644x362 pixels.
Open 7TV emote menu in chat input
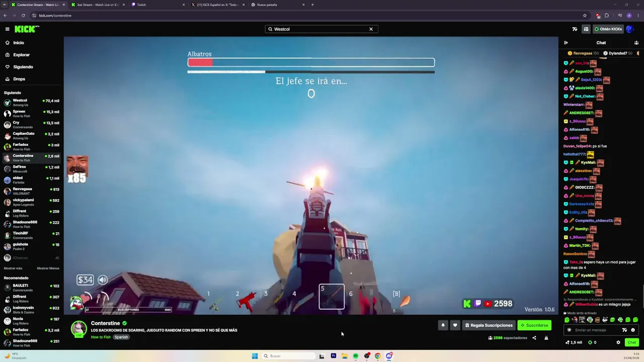coord(625,330)
